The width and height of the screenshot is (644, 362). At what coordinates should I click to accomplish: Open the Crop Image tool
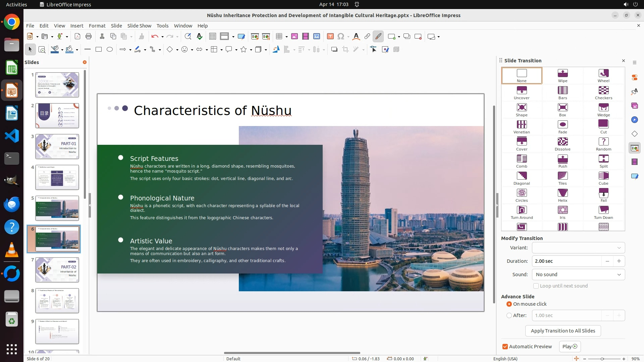tap(345, 50)
